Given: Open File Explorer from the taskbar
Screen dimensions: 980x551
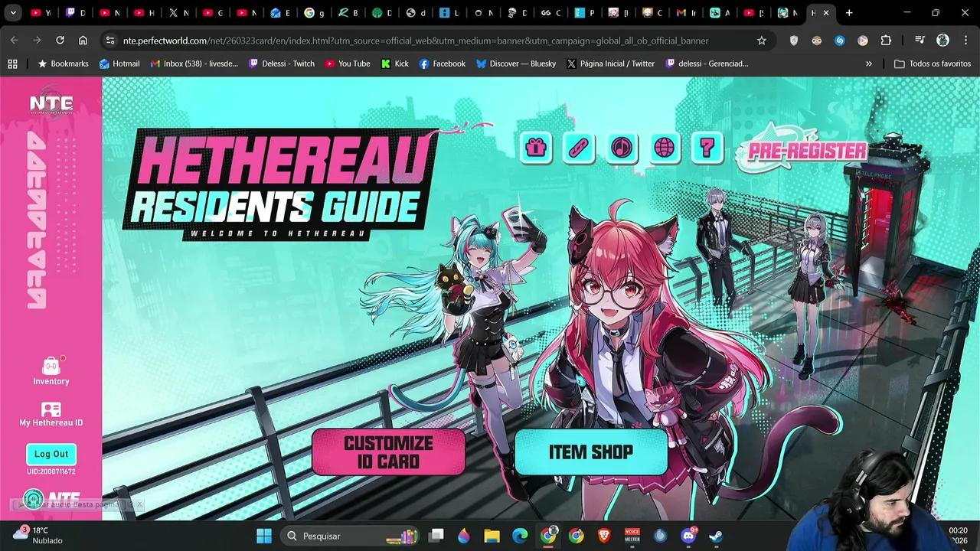Looking at the screenshot, I should coord(492,536).
